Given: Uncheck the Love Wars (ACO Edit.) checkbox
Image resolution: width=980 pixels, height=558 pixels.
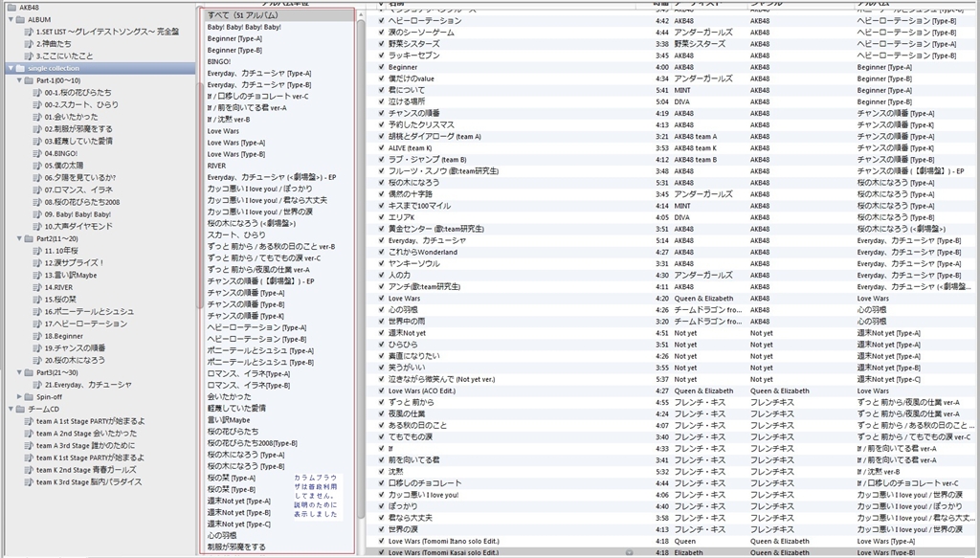Looking at the screenshot, I should pyautogui.click(x=381, y=391).
